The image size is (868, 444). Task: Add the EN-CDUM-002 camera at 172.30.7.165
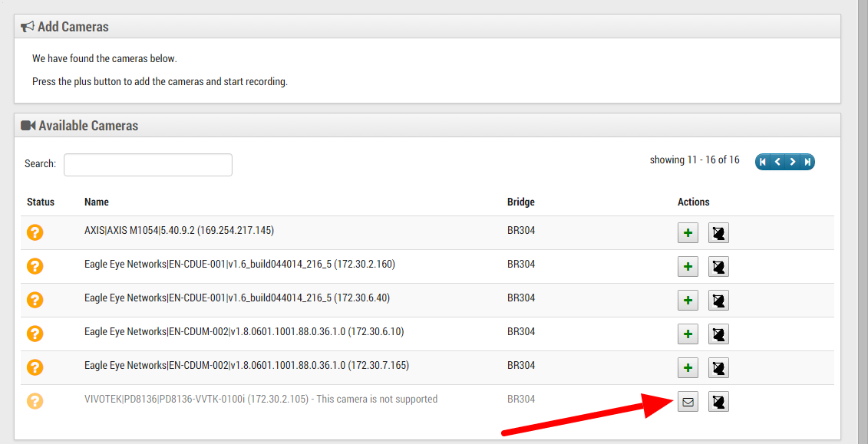(x=688, y=367)
